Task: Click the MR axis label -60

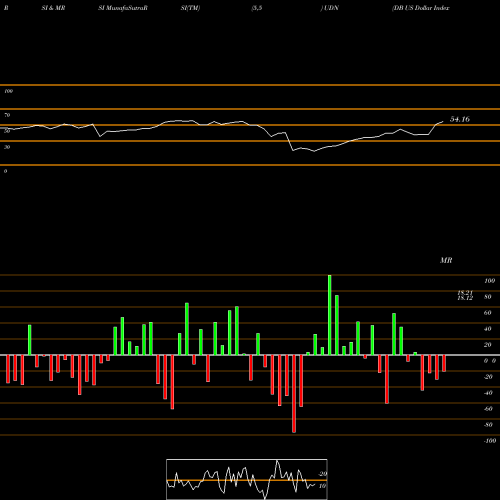Action: (x=488, y=409)
